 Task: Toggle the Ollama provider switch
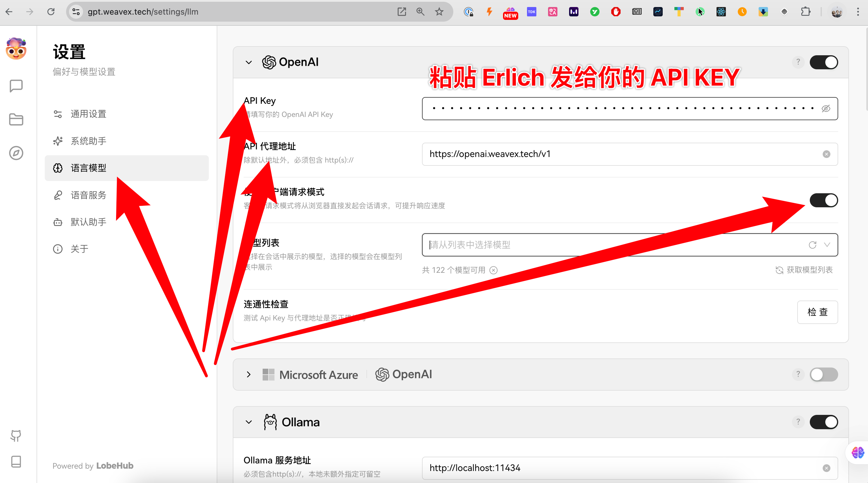824,422
